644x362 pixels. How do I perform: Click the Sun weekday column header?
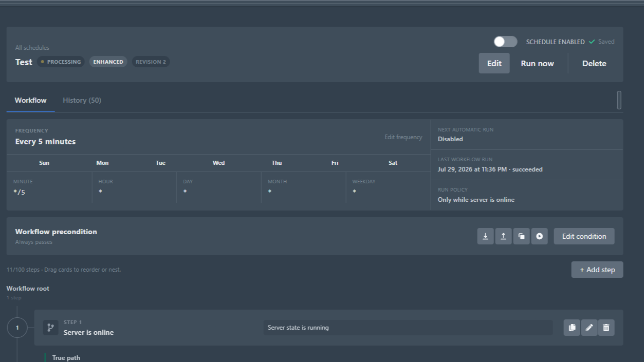point(44,163)
